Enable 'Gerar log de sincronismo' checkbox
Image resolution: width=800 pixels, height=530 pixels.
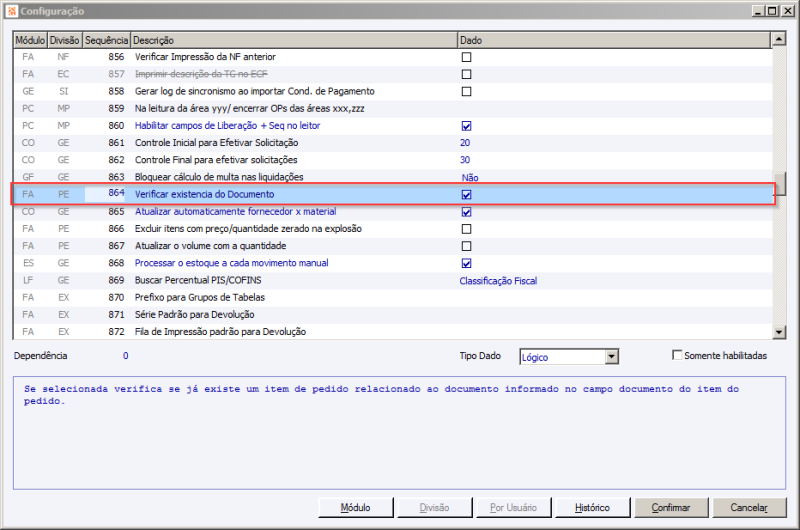coord(466,91)
